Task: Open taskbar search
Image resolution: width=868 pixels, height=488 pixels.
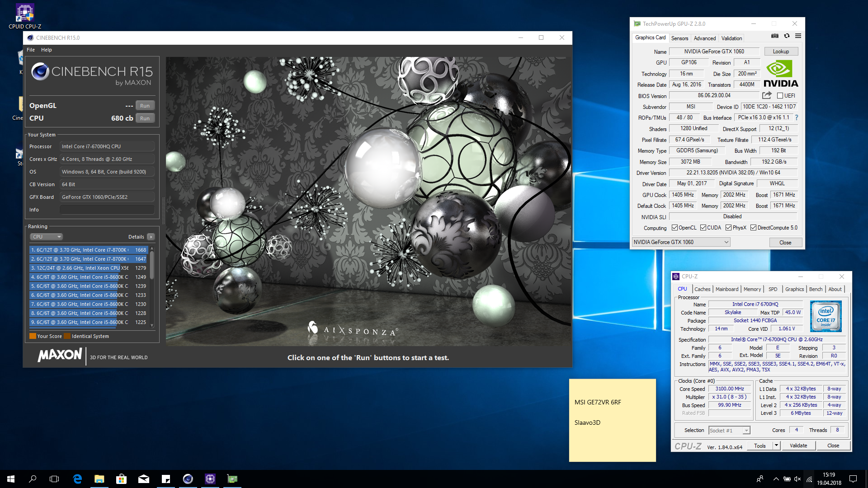Action: tap(33, 479)
